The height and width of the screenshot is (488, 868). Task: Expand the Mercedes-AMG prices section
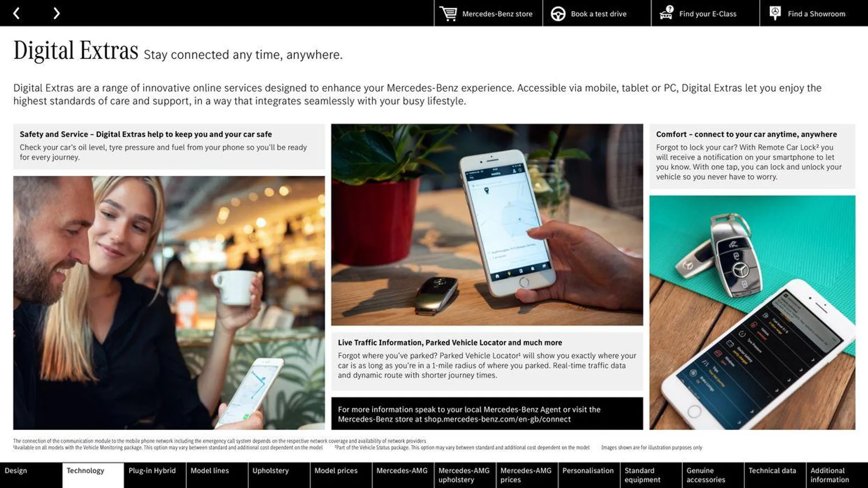[526, 475]
